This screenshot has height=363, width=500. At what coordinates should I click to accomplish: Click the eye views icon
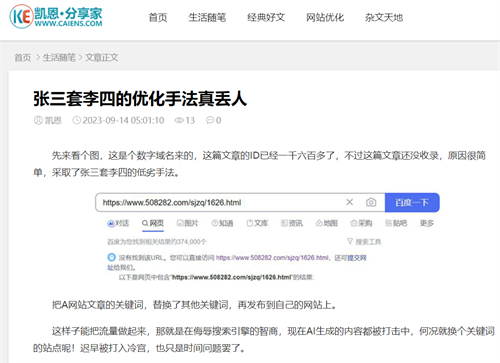pyautogui.click(x=179, y=120)
